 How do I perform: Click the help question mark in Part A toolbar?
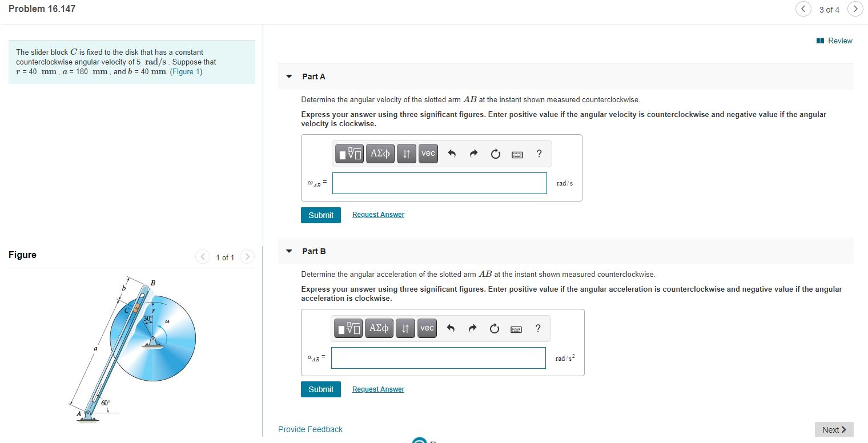[x=537, y=153]
